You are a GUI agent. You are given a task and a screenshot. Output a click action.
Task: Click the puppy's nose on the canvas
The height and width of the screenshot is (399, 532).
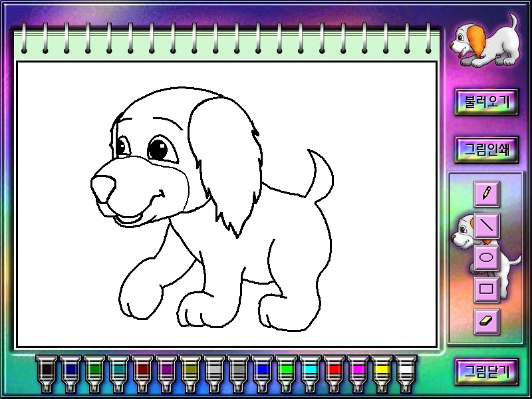103,188
